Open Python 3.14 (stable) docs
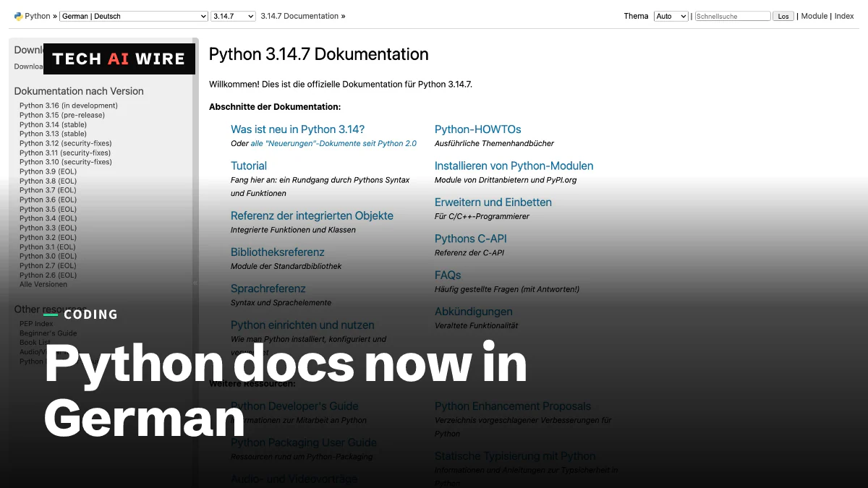 [53, 124]
